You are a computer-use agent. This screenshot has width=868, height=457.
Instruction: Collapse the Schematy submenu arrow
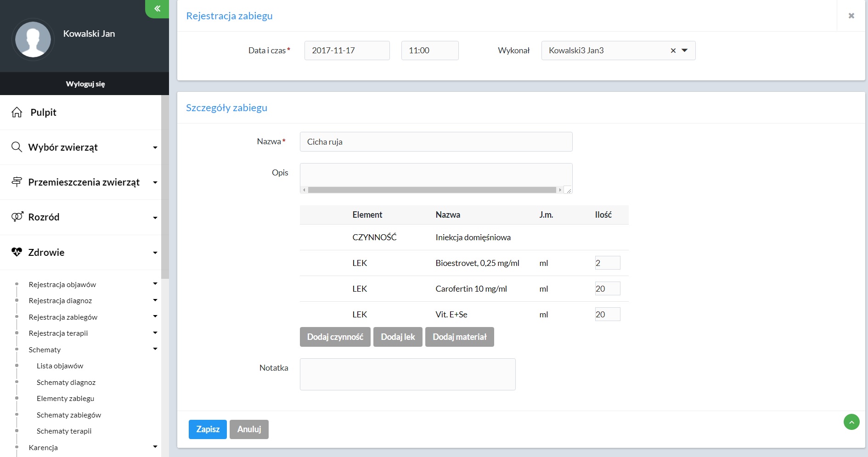click(155, 349)
